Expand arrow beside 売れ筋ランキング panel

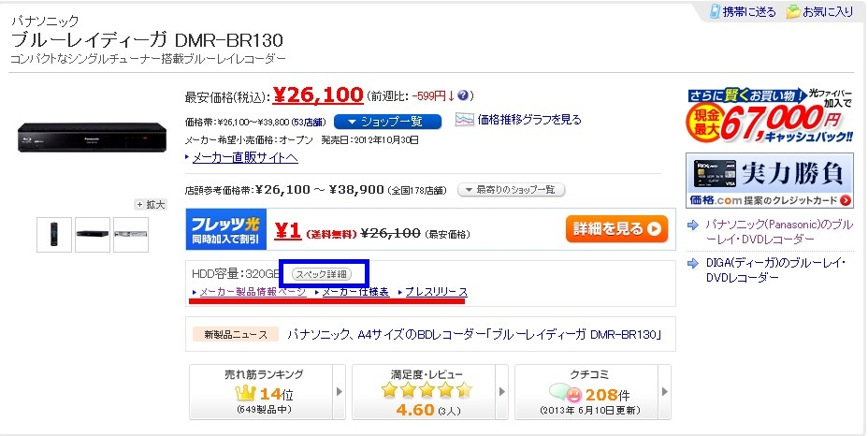point(340,392)
